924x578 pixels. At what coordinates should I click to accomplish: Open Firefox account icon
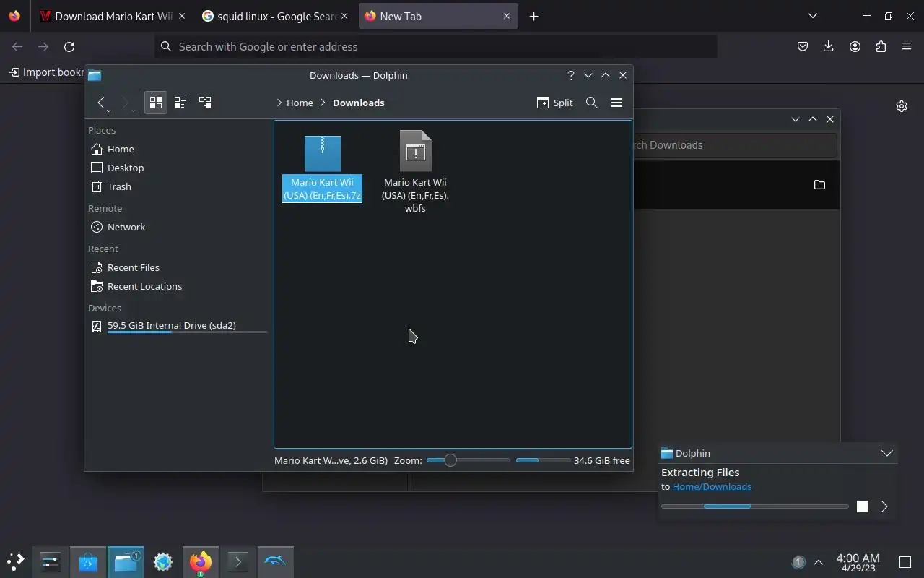[855, 46]
